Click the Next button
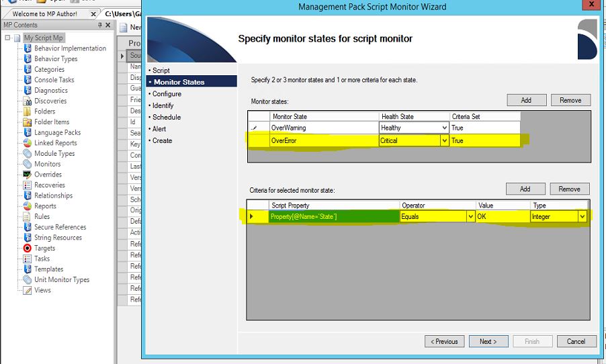The height and width of the screenshot is (364, 606). 488,342
